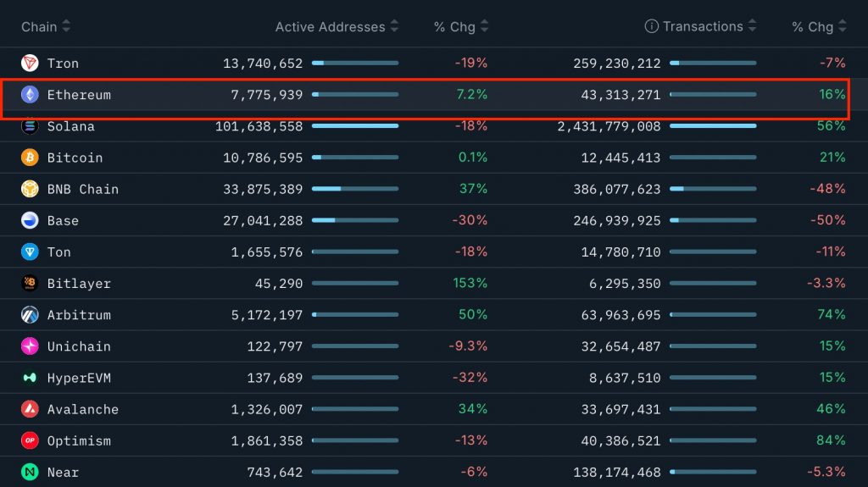Click the info icon beside Transactions
The image size is (868, 487).
tap(652, 26)
